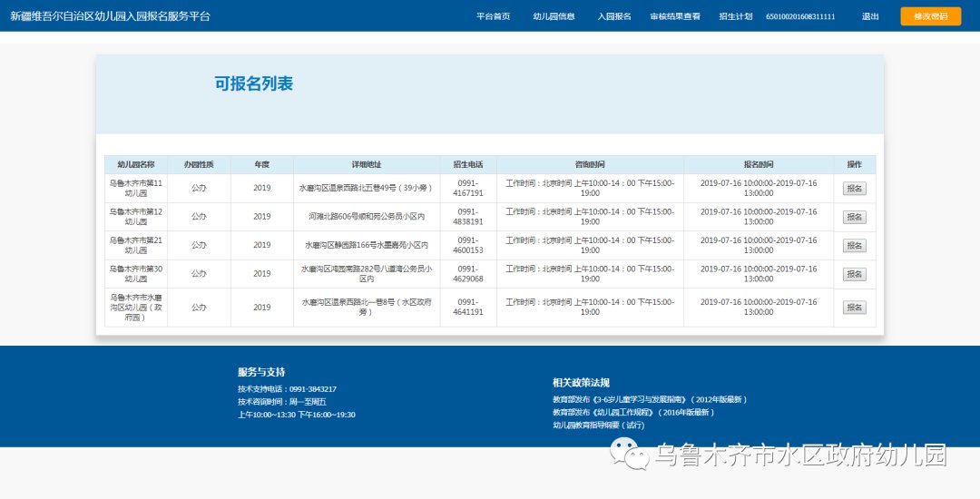Open 招生计划 in the top navigation

click(735, 16)
